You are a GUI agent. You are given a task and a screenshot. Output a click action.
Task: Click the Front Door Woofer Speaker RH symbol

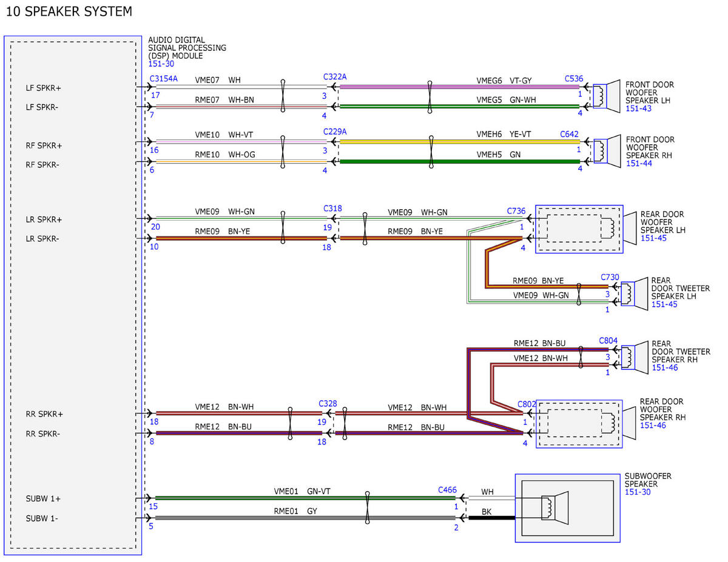[606, 150]
